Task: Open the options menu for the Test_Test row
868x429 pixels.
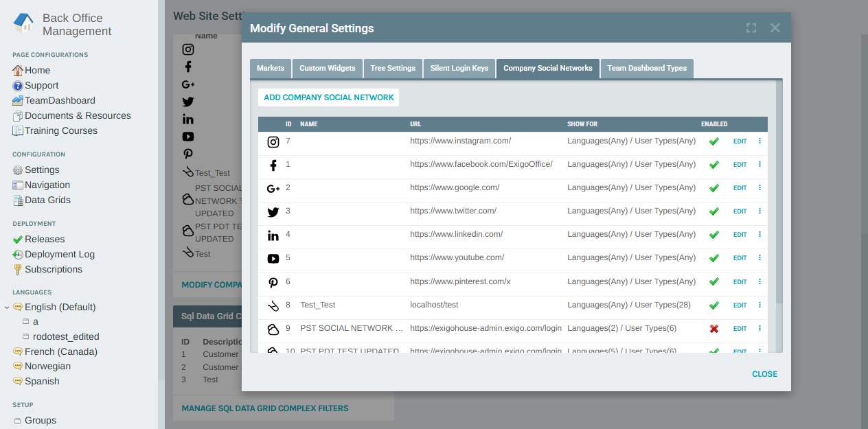Action: tap(759, 305)
